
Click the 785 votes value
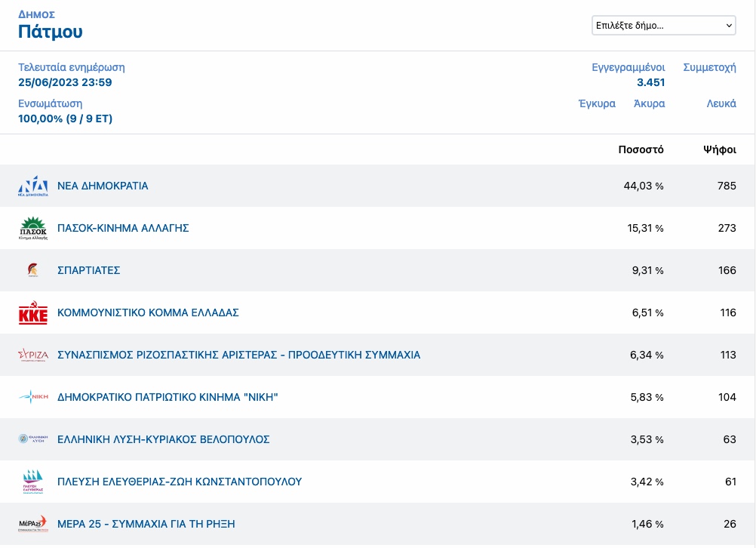[727, 186]
